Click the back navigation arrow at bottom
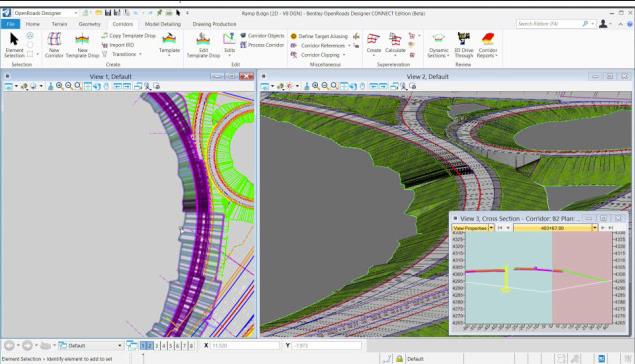Viewport: 635px width, 364px height. tap(9, 346)
